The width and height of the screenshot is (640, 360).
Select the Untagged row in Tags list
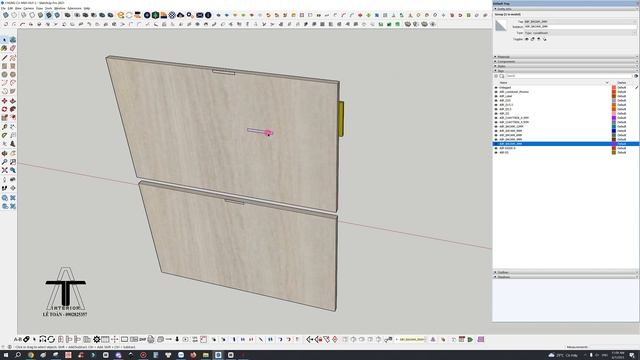pyautogui.click(x=566, y=87)
